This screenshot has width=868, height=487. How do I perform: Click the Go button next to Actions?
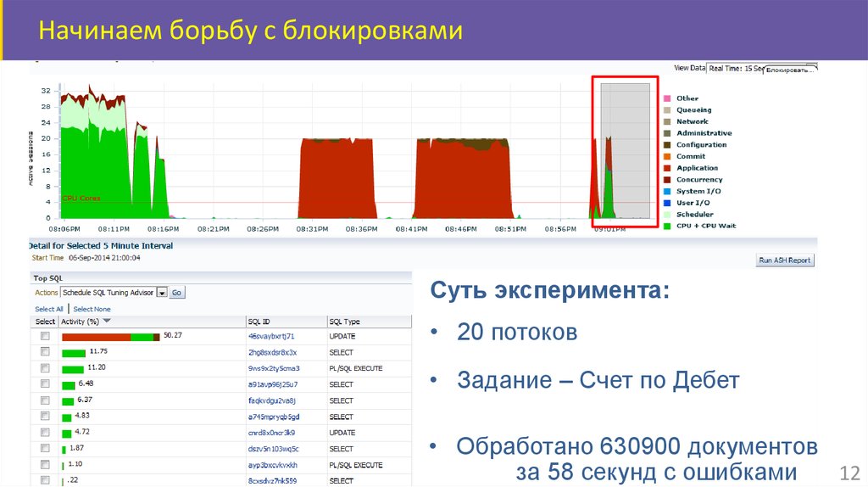(x=176, y=293)
